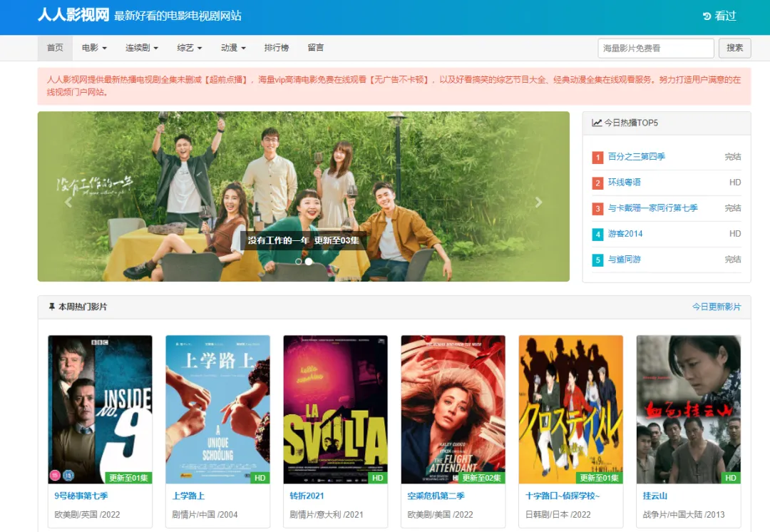Open the 上学路上 title link
Image resolution: width=770 pixels, height=532 pixels.
tap(188, 496)
